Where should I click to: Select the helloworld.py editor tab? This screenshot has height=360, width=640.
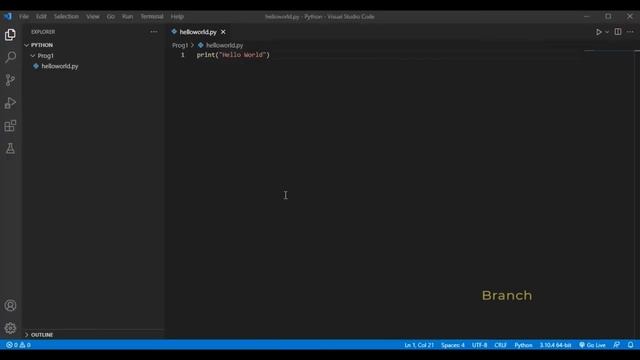[198, 32]
